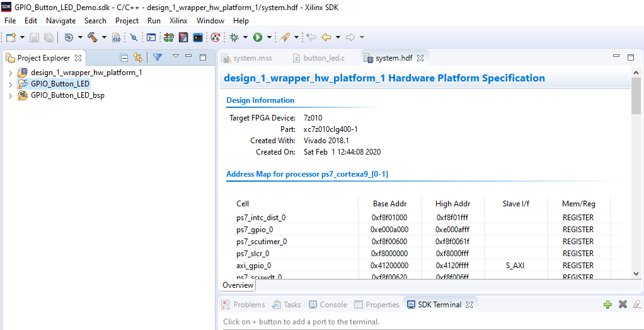644x330 pixels.
Task: Open the Debug dropdown arrow
Action: 245,37
